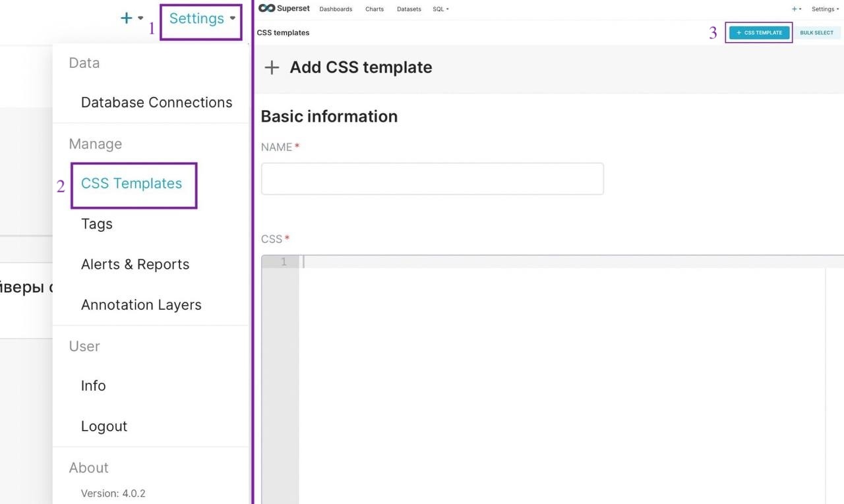Click Logout in the Settings menu

click(x=104, y=426)
